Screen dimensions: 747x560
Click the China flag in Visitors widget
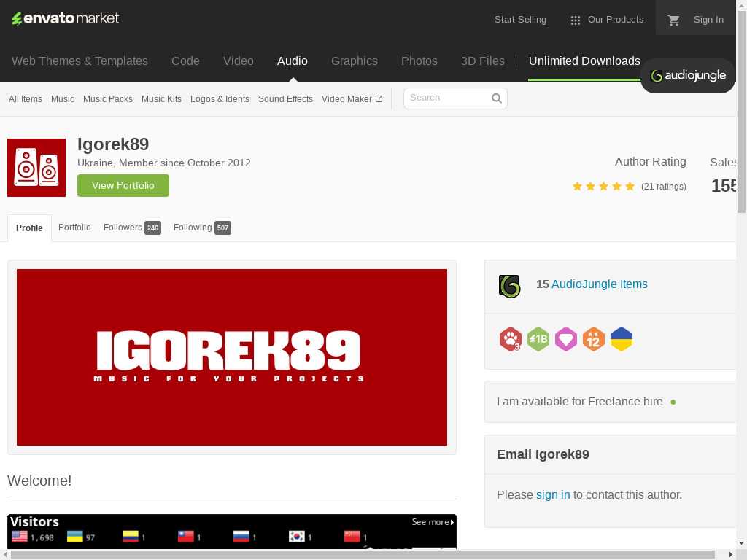(x=352, y=537)
